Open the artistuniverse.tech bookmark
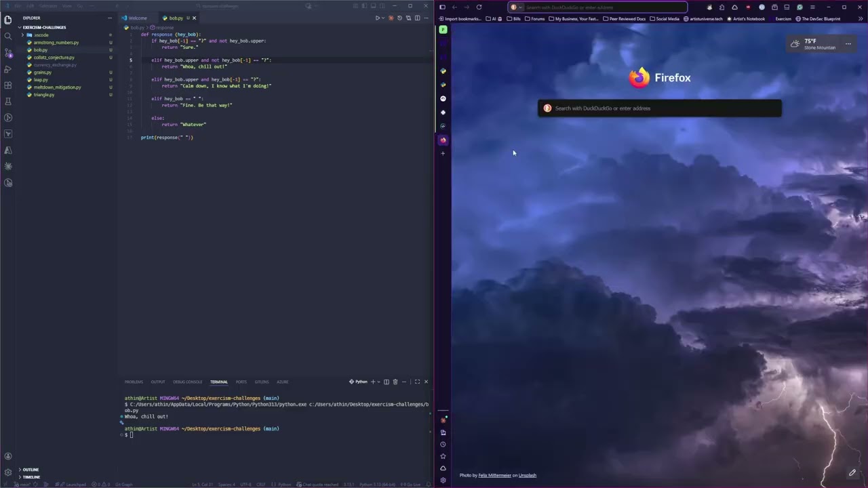 tap(703, 19)
